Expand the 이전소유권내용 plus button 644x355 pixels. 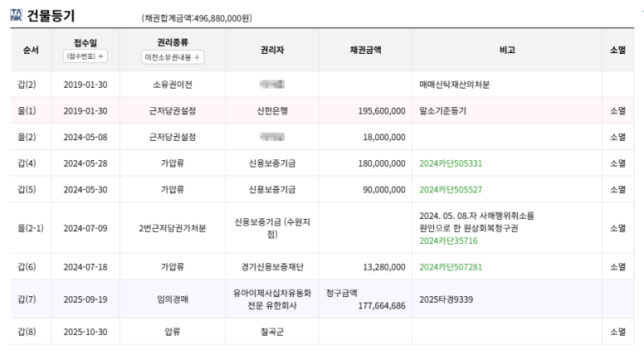click(x=172, y=57)
